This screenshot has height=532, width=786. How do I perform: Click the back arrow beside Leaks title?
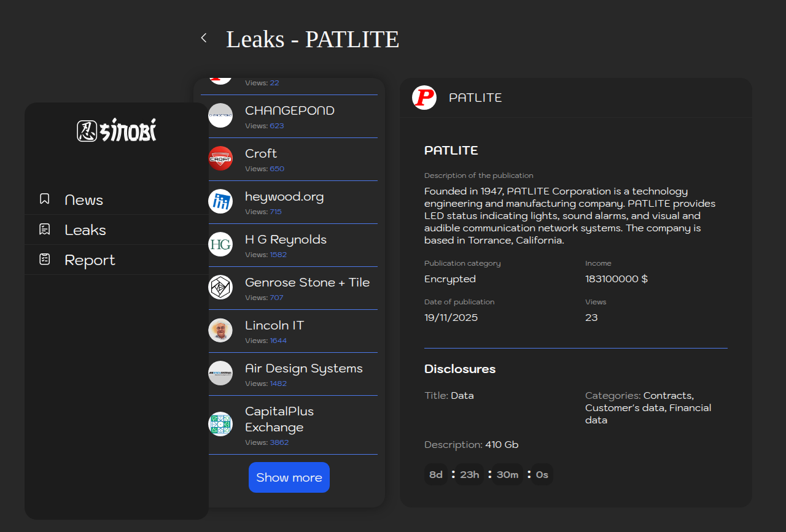tap(204, 38)
